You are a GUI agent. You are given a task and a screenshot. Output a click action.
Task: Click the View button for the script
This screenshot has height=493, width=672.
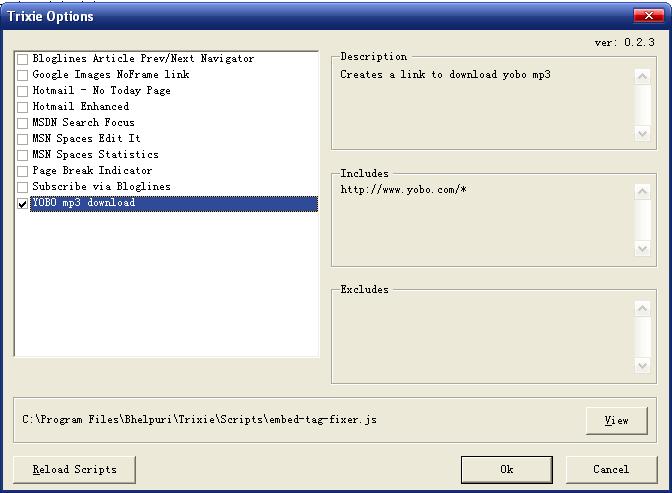coord(616,421)
